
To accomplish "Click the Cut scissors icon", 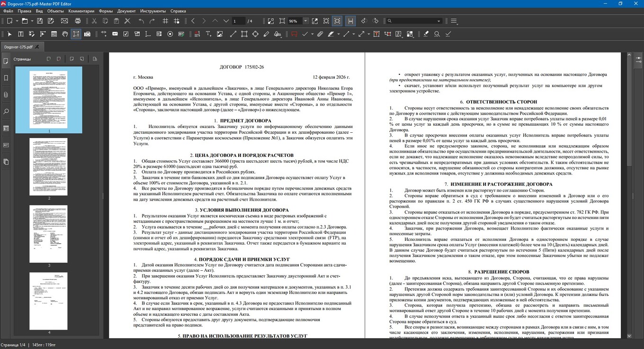I will coord(94,21).
